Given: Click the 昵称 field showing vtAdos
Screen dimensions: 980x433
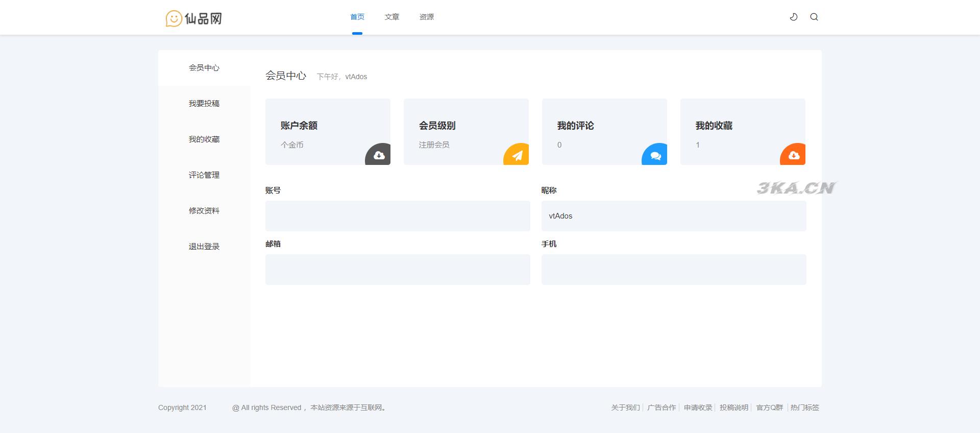Looking at the screenshot, I should coord(674,216).
